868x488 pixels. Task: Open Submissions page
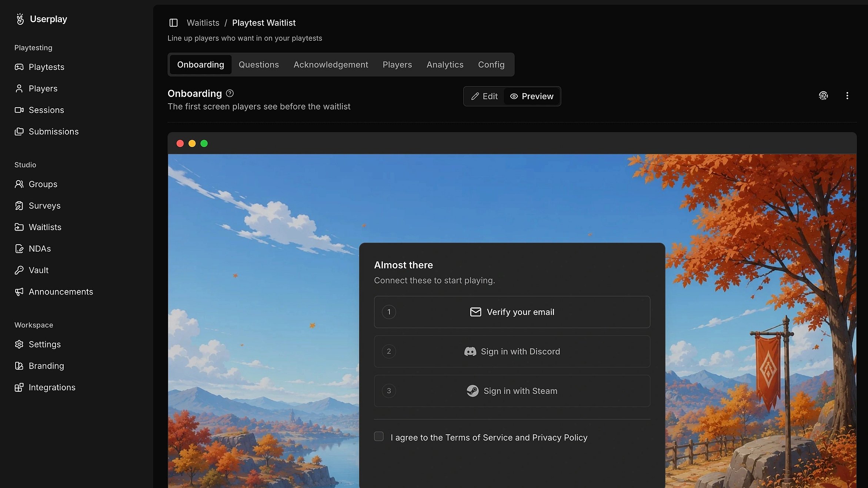click(x=47, y=131)
